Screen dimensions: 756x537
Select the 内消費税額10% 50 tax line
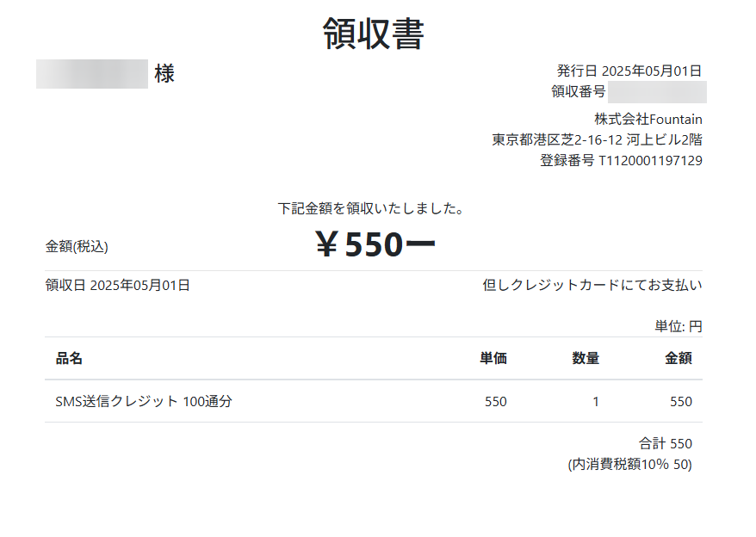coord(629,464)
